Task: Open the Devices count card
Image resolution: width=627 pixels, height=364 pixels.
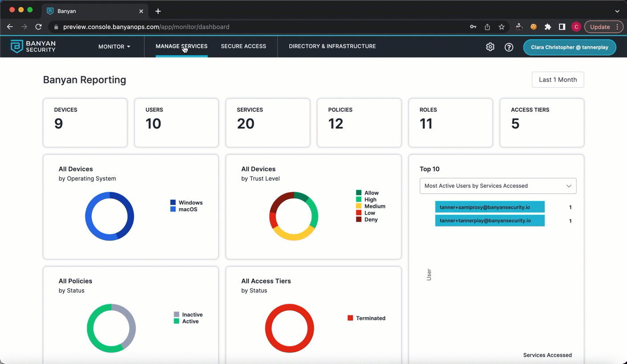Action: click(85, 123)
